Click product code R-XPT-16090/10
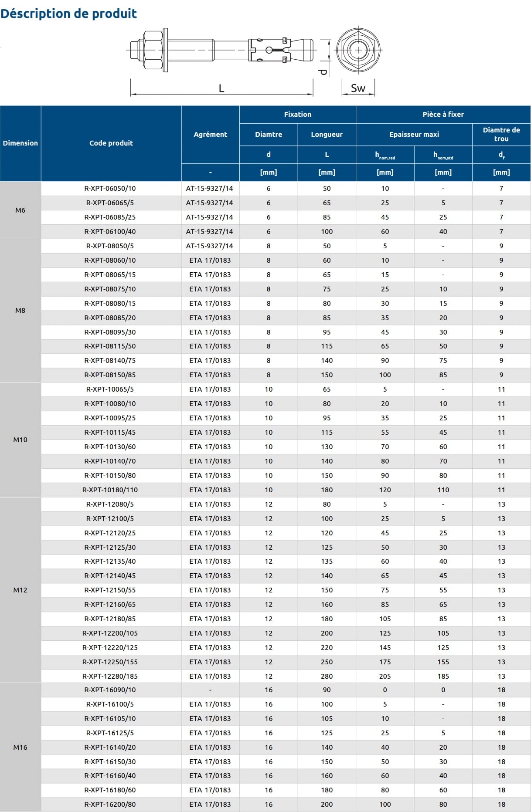 (110, 690)
